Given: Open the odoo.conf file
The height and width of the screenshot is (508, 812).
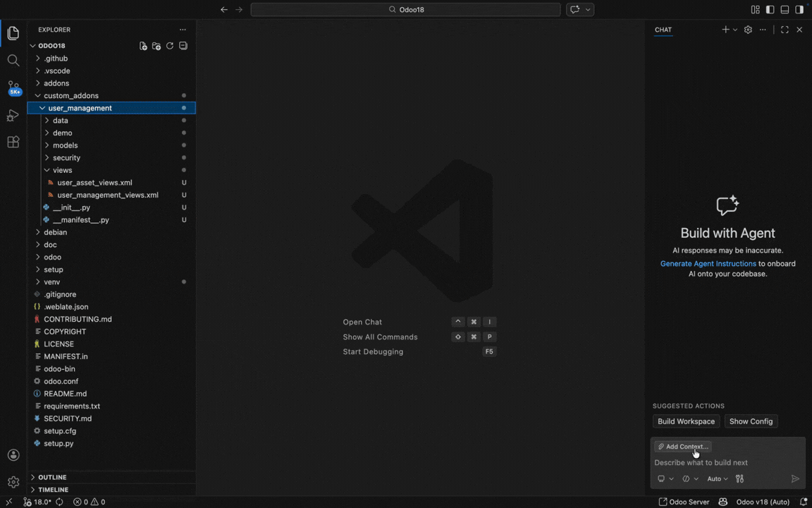Looking at the screenshot, I should coord(111,381).
